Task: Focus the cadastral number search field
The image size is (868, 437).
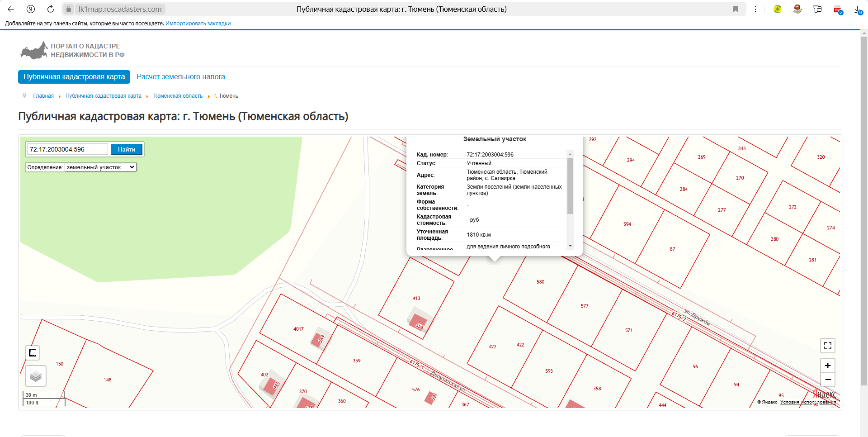Action: click(x=68, y=149)
